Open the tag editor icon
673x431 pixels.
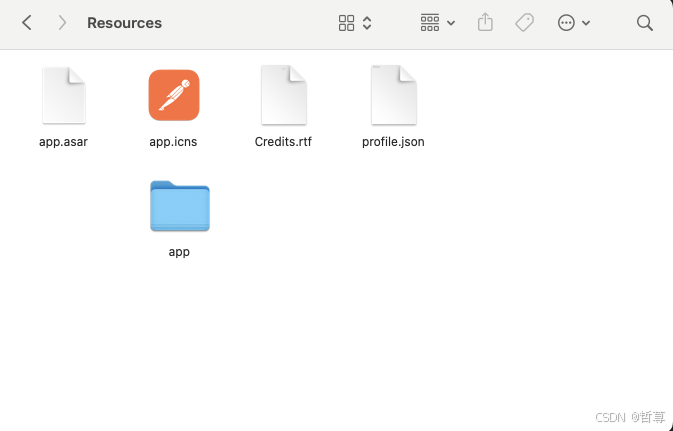point(524,22)
